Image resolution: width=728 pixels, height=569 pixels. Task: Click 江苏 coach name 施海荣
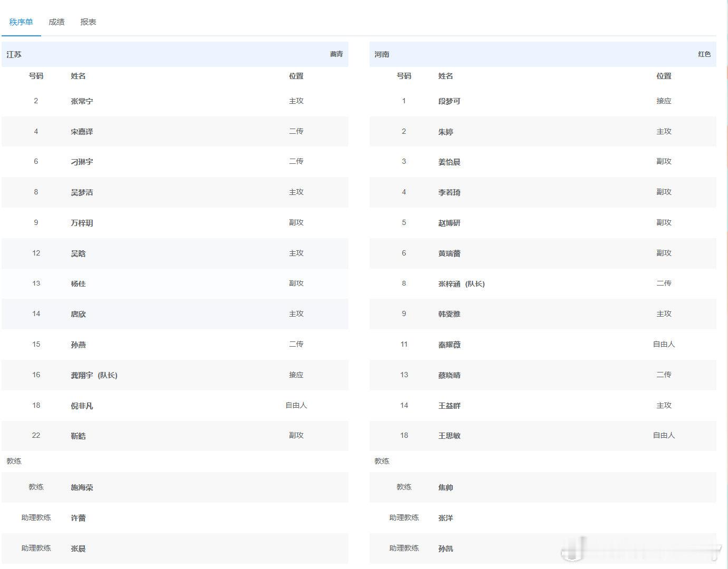click(x=82, y=487)
